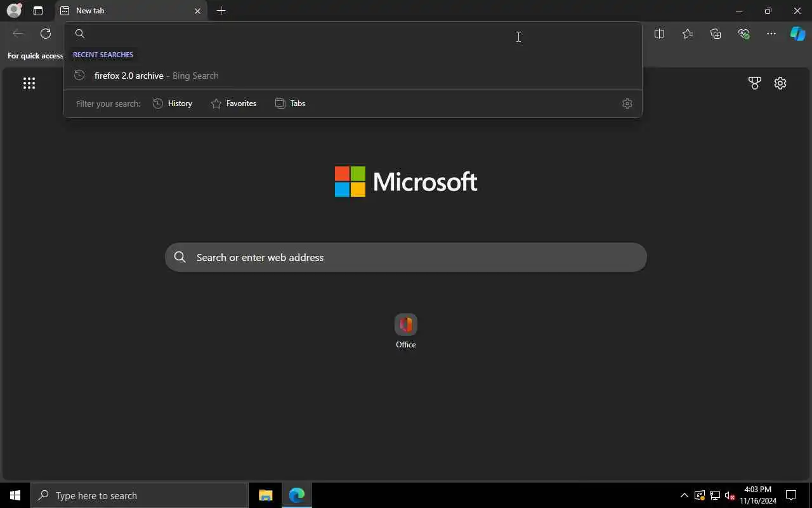
Task: Click the address bar search input
Action: 353,34
